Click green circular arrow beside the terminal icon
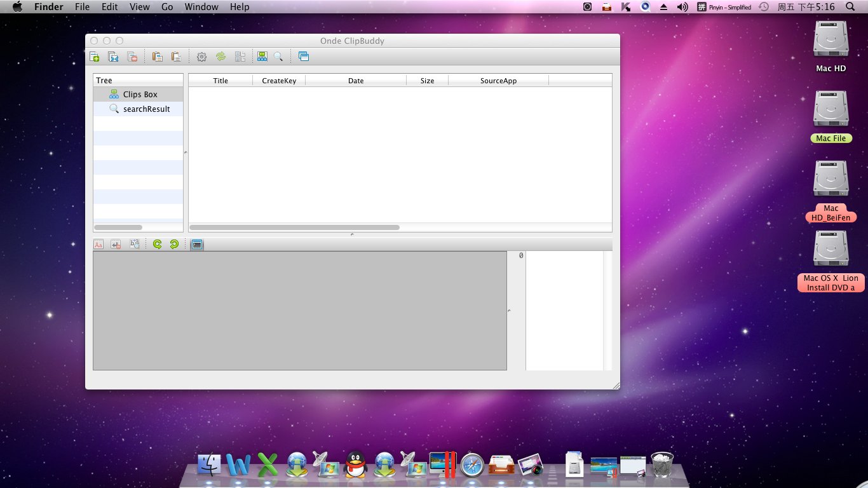Viewport: 868px width, 488px height. (174, 244)
